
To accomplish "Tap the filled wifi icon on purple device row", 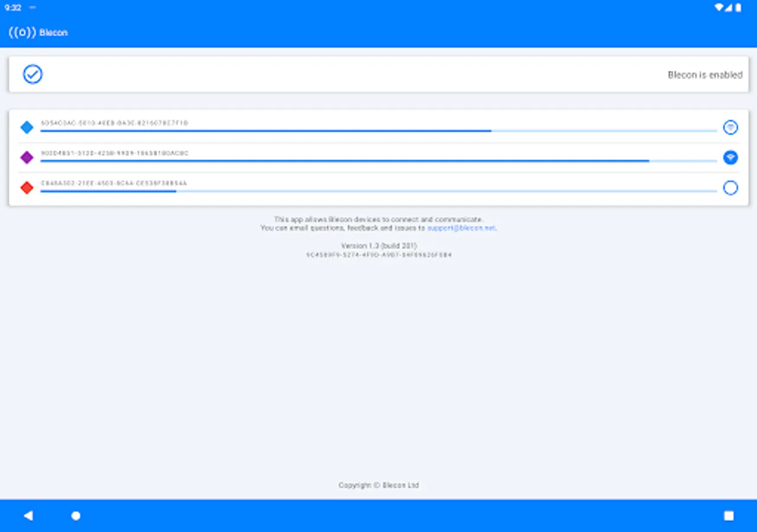I will [x=730, y=157].
